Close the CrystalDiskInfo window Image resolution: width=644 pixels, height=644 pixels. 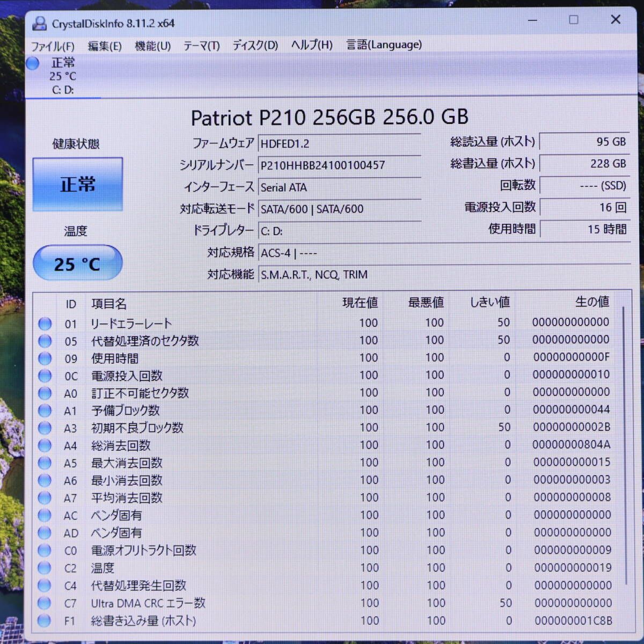[616, 19]
